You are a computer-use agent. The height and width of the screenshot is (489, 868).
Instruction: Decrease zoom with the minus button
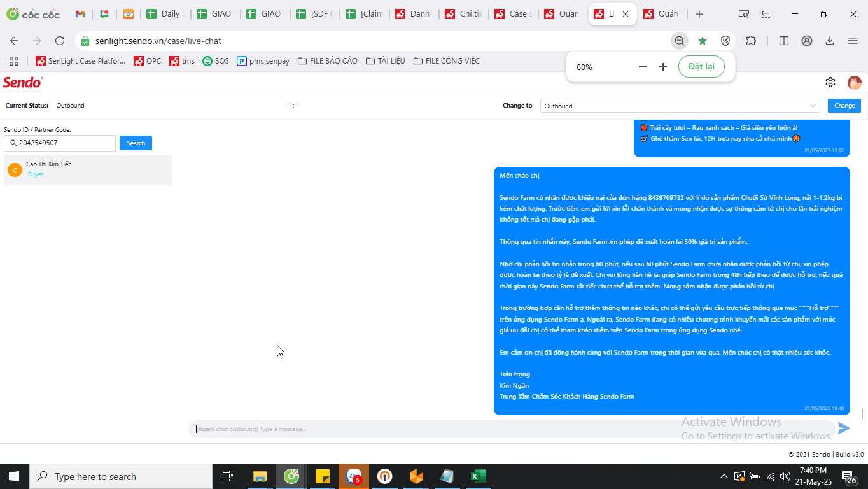point(643,67)
